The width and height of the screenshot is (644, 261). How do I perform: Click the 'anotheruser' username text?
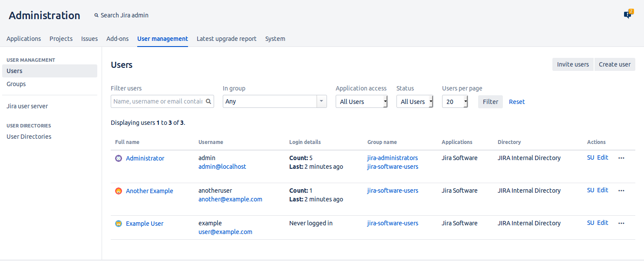[215, 191]
